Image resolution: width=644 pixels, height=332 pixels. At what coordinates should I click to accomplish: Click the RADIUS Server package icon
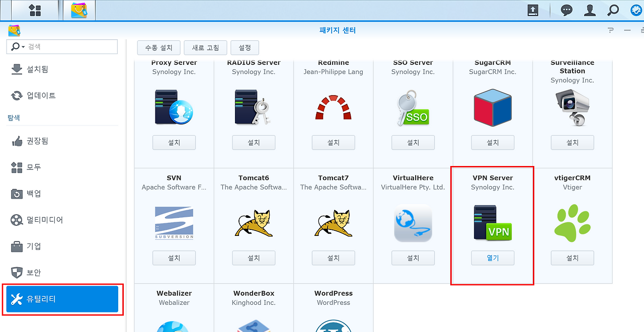point(253,107)
